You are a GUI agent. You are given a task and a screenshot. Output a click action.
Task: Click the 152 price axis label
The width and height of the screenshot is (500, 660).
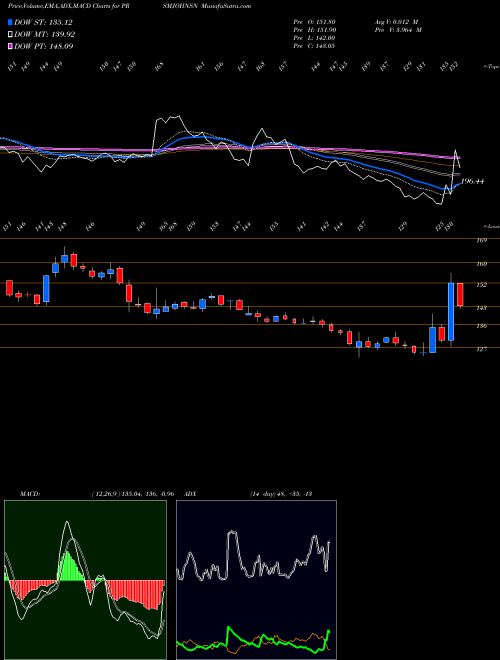482,285
